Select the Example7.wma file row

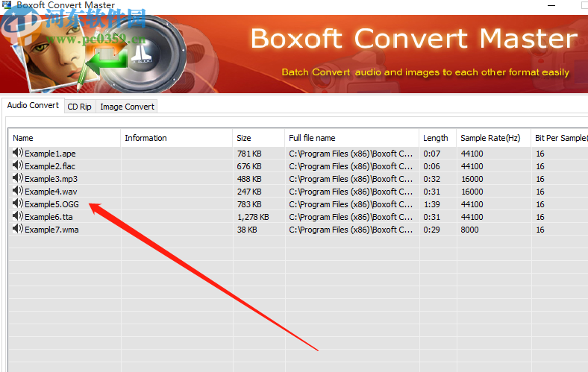tap(298, 230)
